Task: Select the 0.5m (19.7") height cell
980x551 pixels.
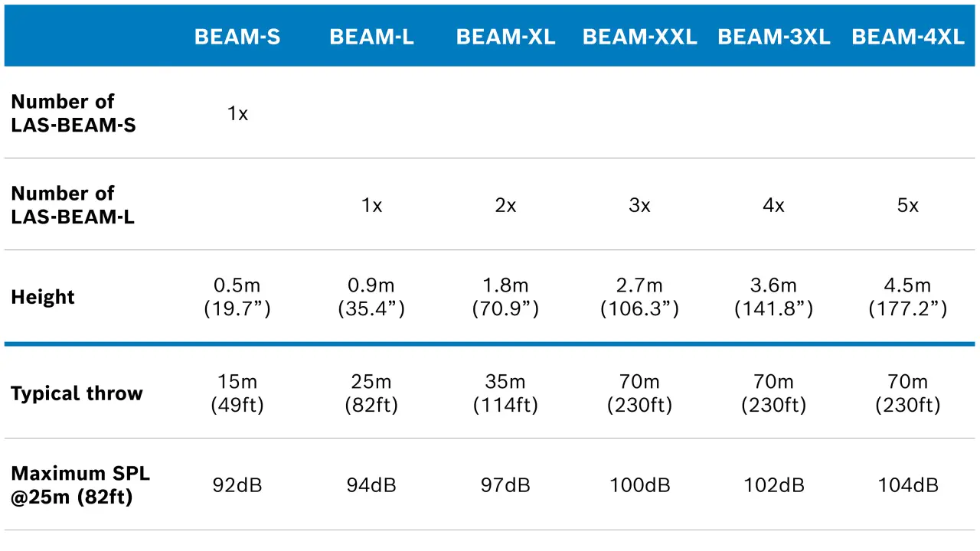Action: tap(237, 297)
